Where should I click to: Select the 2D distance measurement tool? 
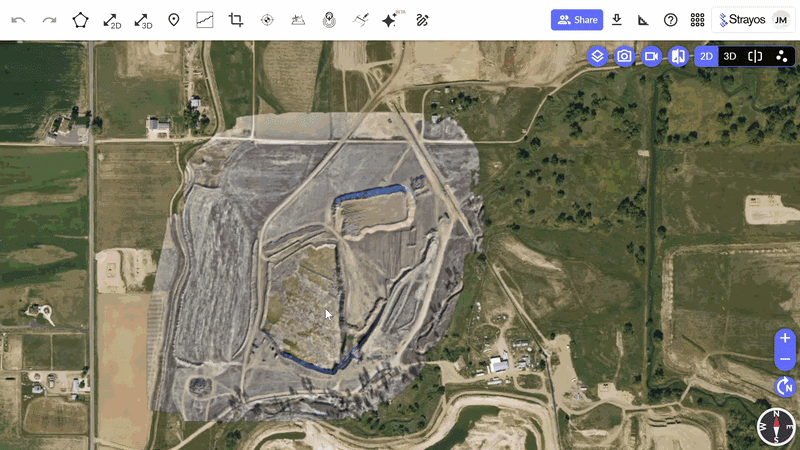[111, 20]
